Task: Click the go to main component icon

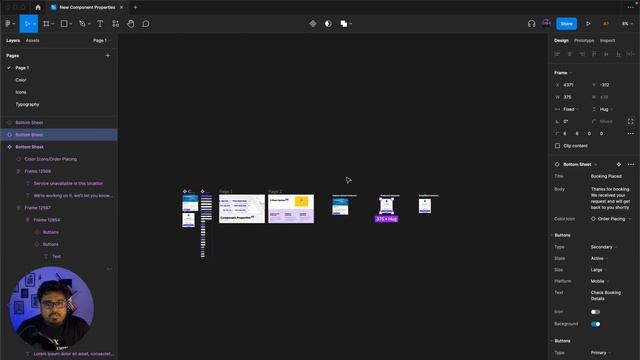Action: coord(619,164)
